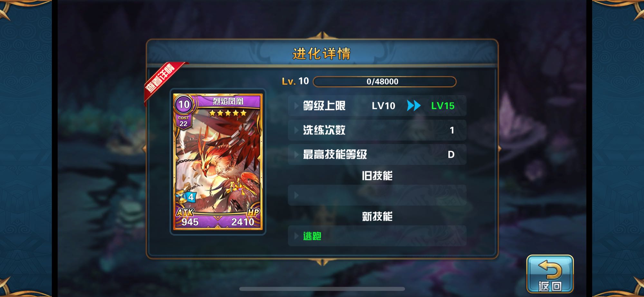Expand the 洗练次数 row arrow

[296, 130]
